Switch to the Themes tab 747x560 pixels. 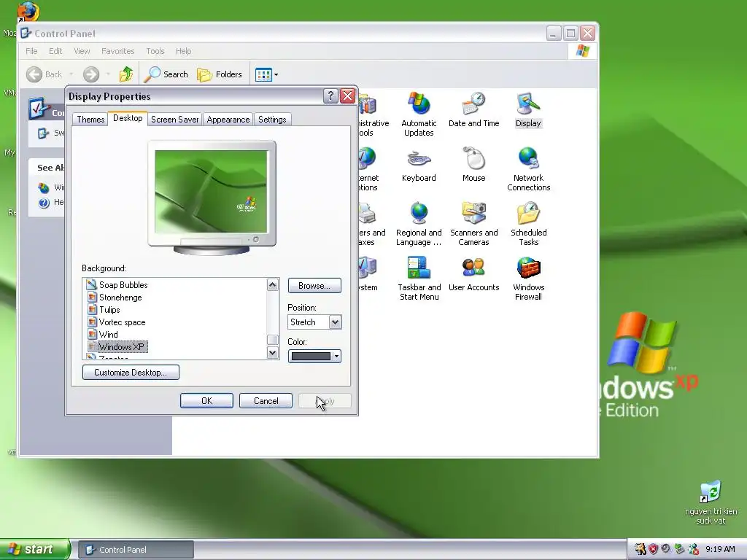point(90,120)
